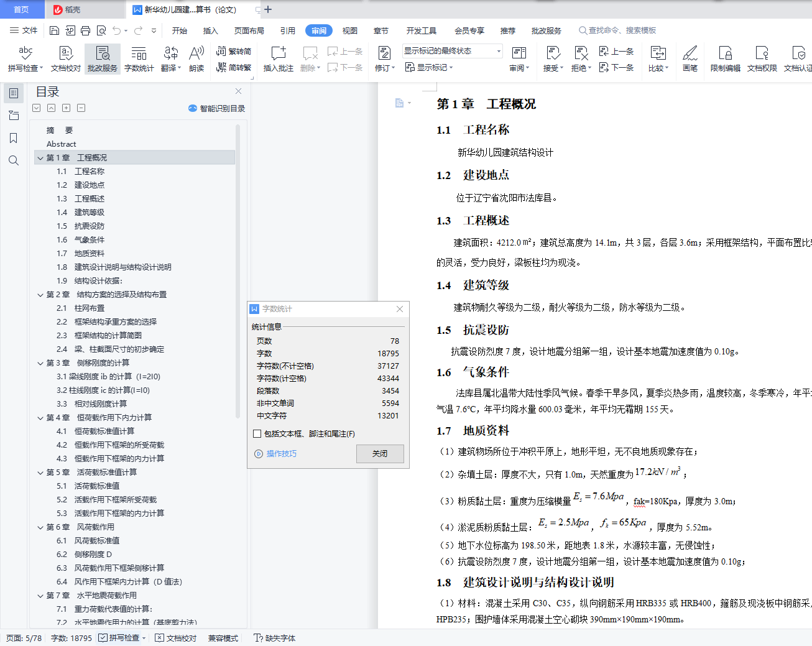The image size is (812, 646).
Task: Go to 上一条 revision beside 接受
Action: (616, 52)
